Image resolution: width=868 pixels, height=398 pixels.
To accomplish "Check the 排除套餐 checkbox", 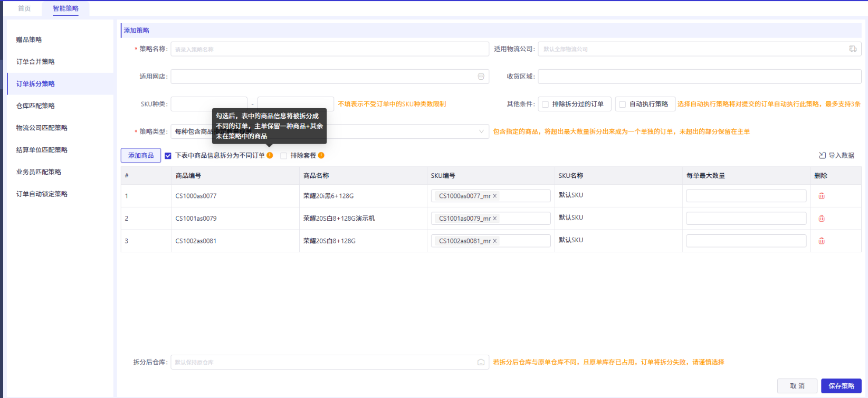I will coord(284,156).
